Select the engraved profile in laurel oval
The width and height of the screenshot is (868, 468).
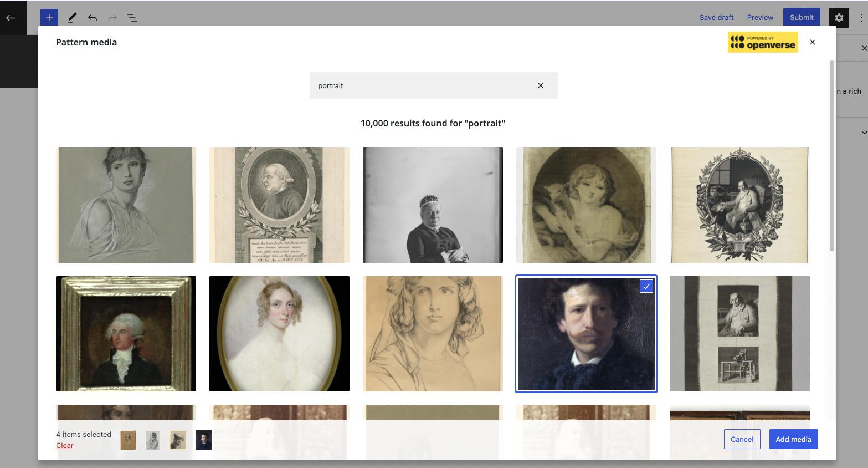coord(279,205)
